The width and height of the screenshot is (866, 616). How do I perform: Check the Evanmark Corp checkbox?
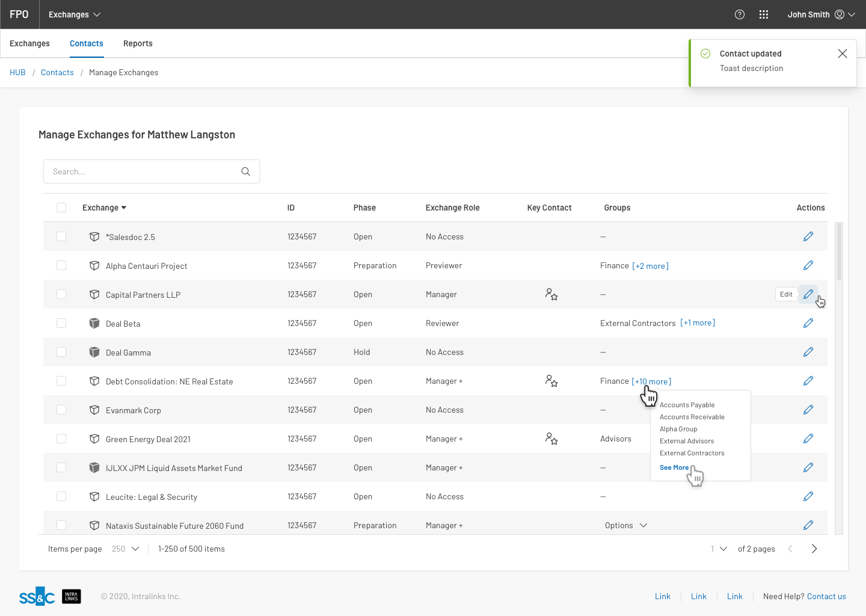pyautogui.click(x=61, y=410)
